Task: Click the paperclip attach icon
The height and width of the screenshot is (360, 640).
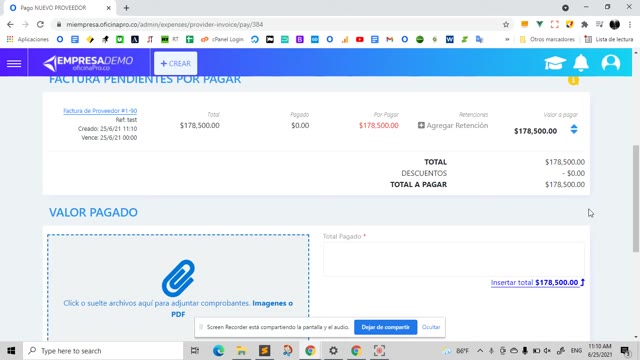Action: point(178,278)
